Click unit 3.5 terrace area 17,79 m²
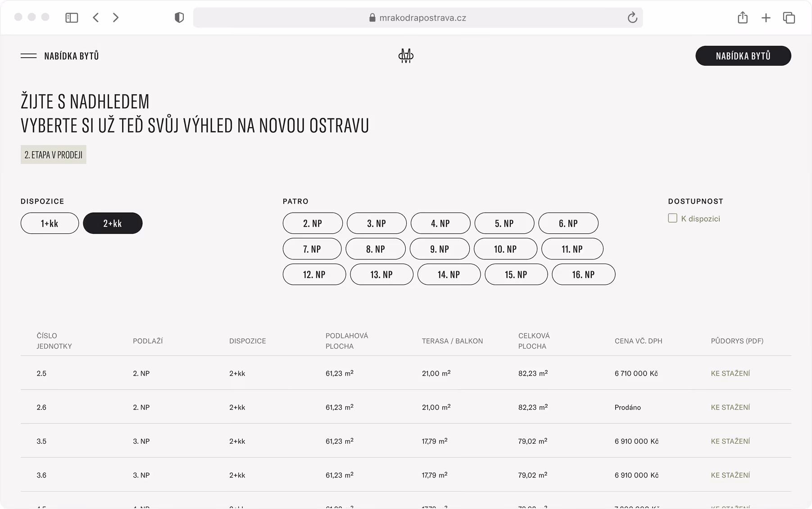Screen dimensions: 812x509 tap(435, 441)
